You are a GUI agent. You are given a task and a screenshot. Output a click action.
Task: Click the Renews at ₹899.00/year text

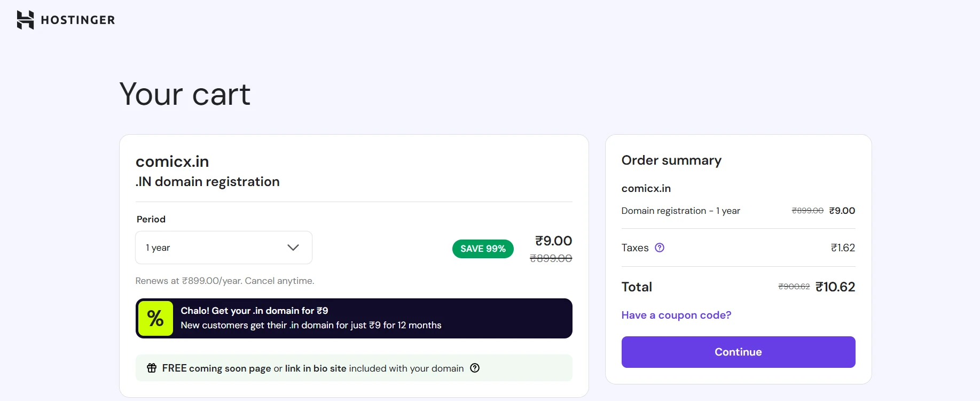point(224,280)
